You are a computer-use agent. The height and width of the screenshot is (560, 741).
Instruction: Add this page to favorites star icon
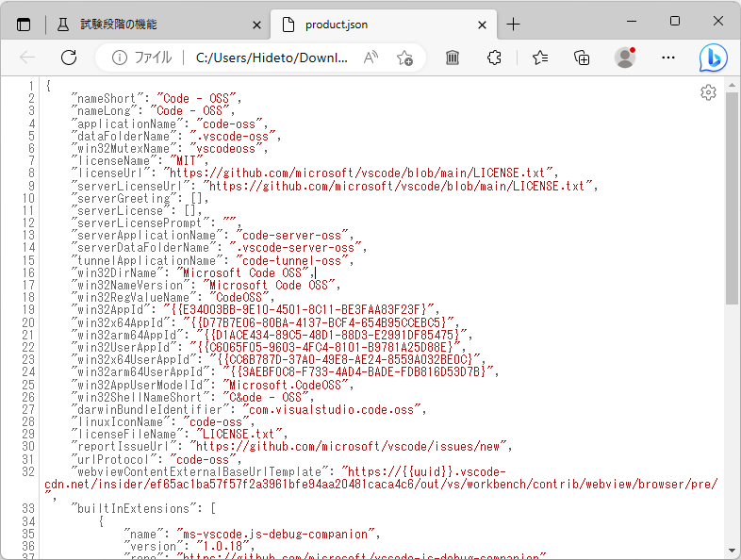tap(404, 58)
